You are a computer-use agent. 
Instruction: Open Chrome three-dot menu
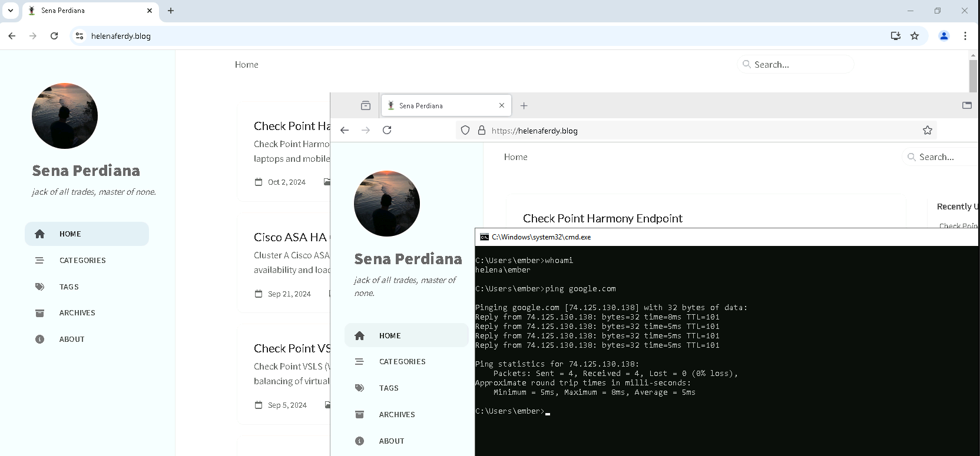point(965,36)
